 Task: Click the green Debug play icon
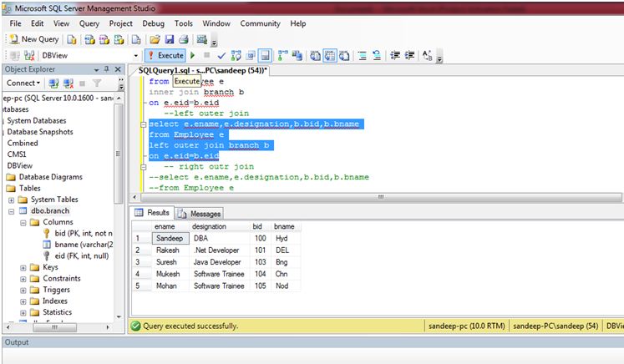[x=193, y=55]
